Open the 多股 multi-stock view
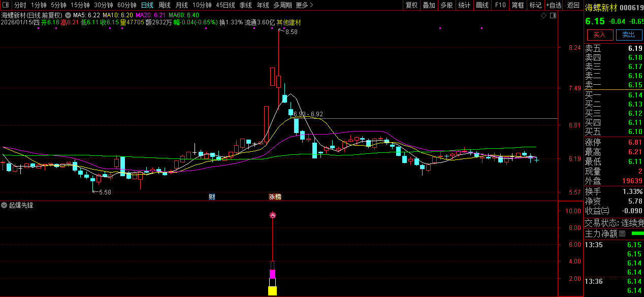 (x=446, y=5)
